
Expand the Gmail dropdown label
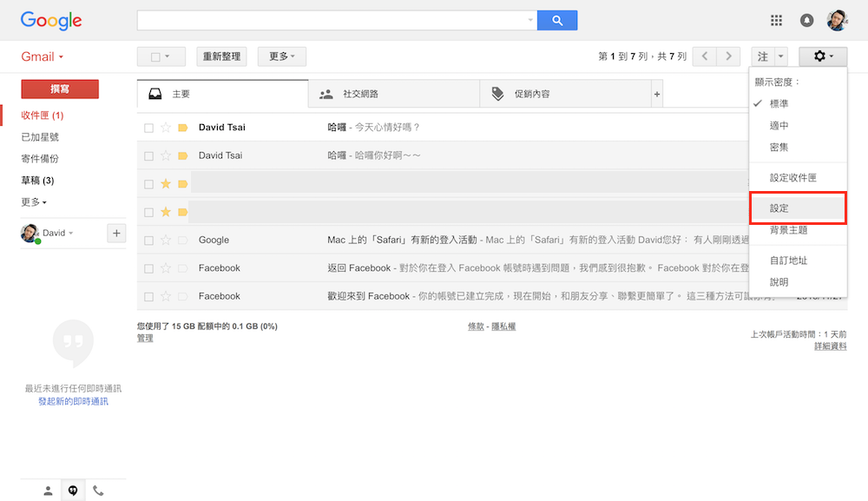coord(43,57)
